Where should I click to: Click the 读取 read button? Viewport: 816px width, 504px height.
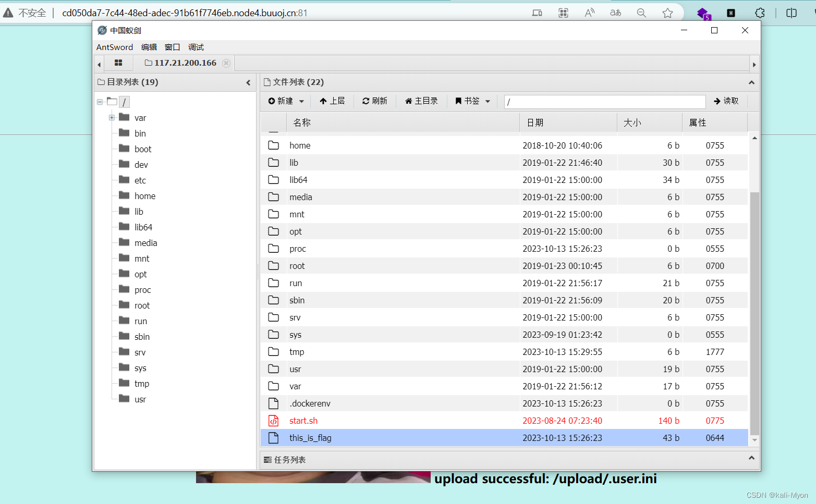[x=726, y=101]
